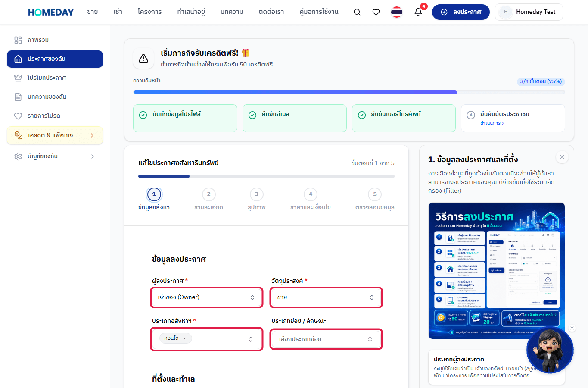Open the search magnifier icon
The width and height of the screenshot is (588, 388).
coord(357,12)
